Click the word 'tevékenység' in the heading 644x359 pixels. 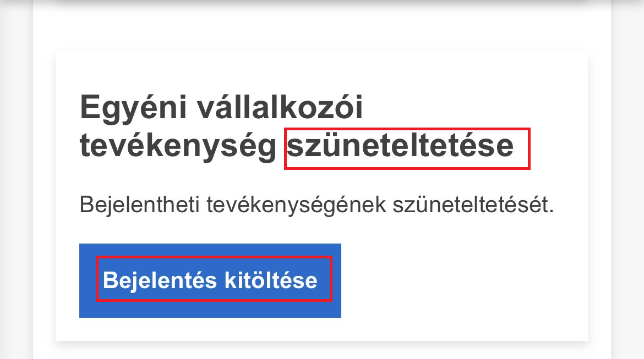(x=178, y=147)
